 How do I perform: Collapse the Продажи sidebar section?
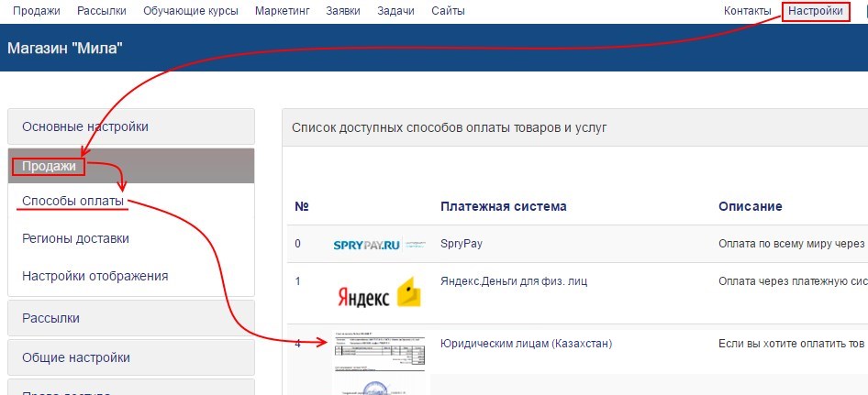tap(130, 166)
